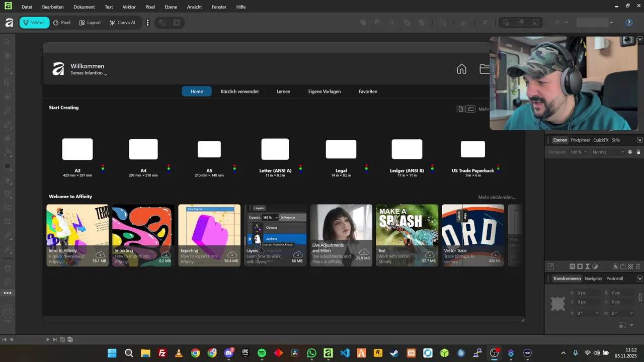Open Spotify from the taskbar
The height and width of the screenshot is (362, 644).
pos(262,353)
